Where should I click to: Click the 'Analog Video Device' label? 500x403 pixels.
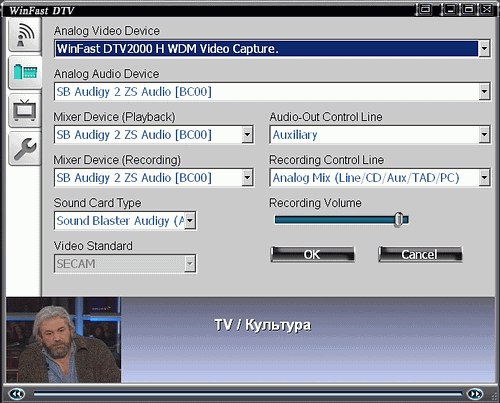pyautogui.click(x=107, y=31)
